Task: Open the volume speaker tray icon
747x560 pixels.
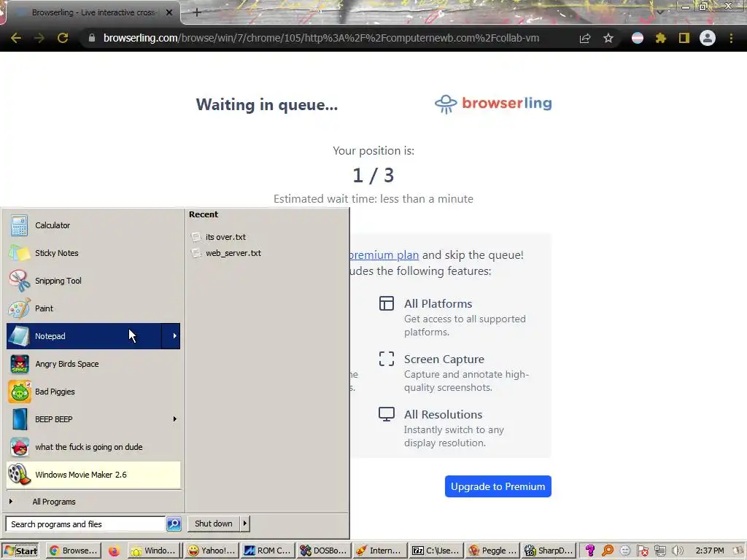Action: [x=677, y=551]
